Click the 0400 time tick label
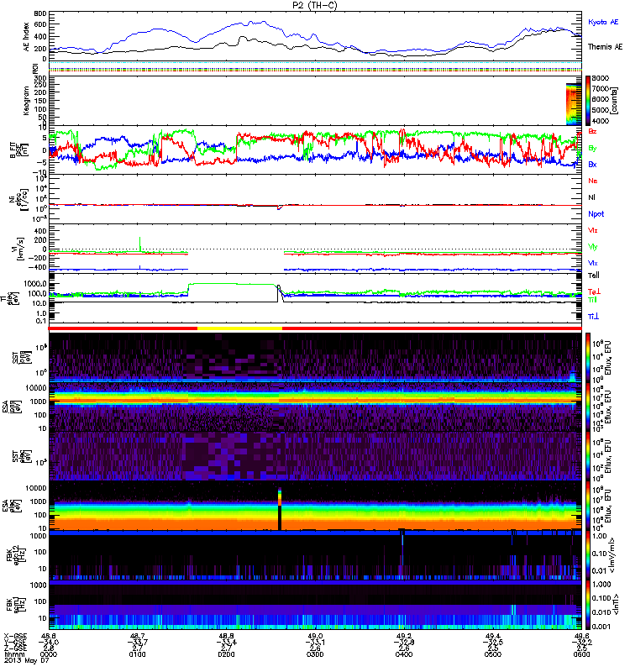The height and width of the screenshot is (672, 630). tap(404, 654)
